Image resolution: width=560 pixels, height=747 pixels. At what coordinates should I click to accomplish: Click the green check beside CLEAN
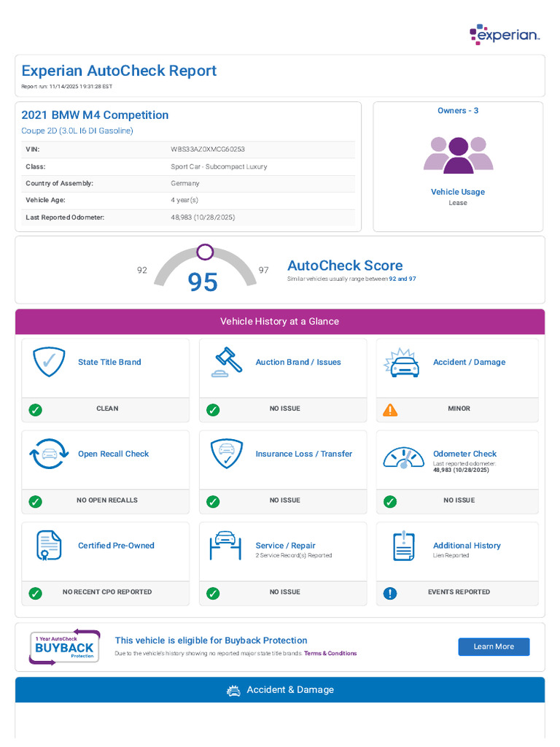(35, 410)
